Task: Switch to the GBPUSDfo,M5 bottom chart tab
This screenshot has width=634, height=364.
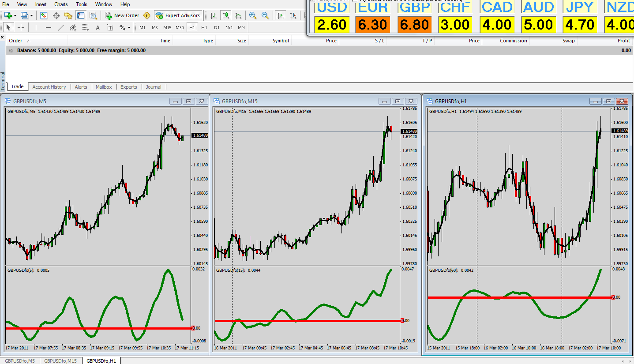Action: tap(20, 361)
